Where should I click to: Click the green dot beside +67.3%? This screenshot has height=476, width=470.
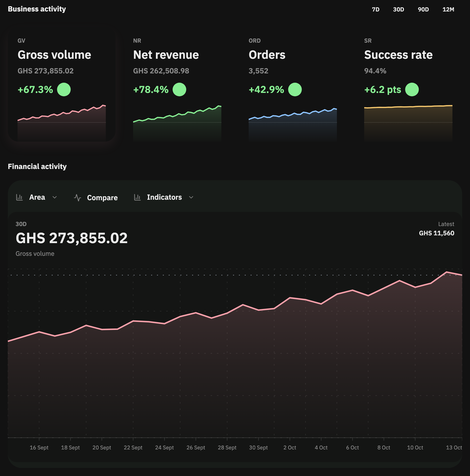click(64, 89)
